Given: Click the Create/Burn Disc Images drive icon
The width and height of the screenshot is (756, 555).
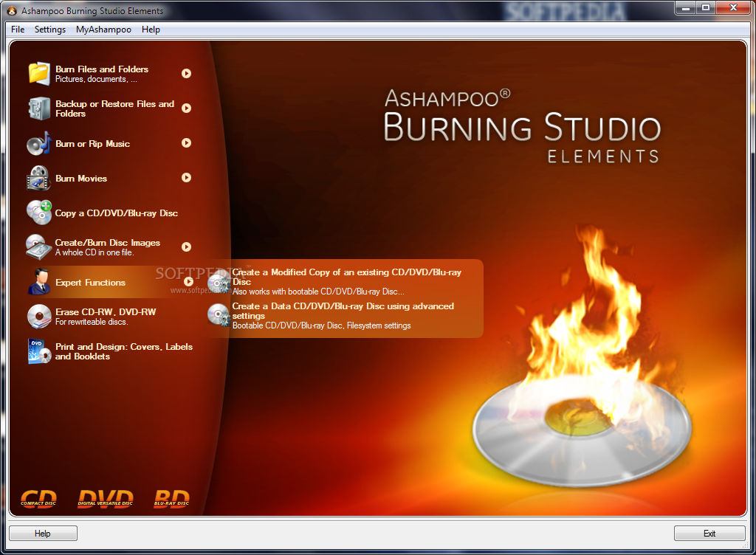Looking at the screenshot, I should point(38,247).
